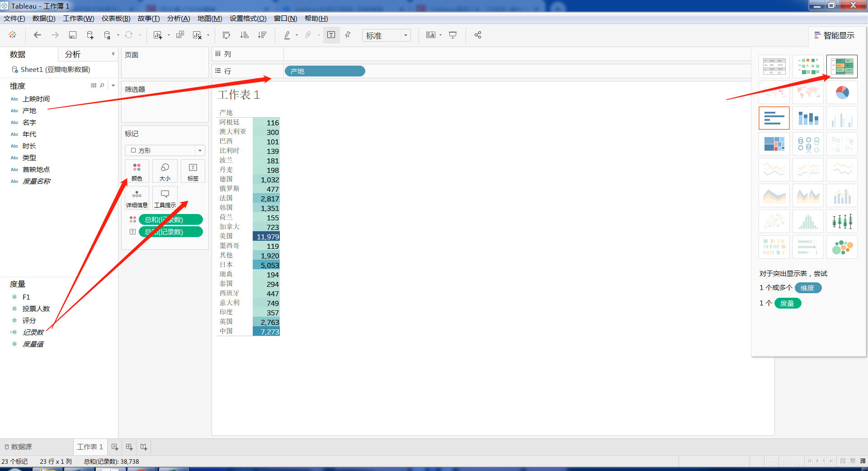Open the dimensions pane sort dropdown
Image resolution: width=868 pixels, height=471 pixels.
point(113,85)
